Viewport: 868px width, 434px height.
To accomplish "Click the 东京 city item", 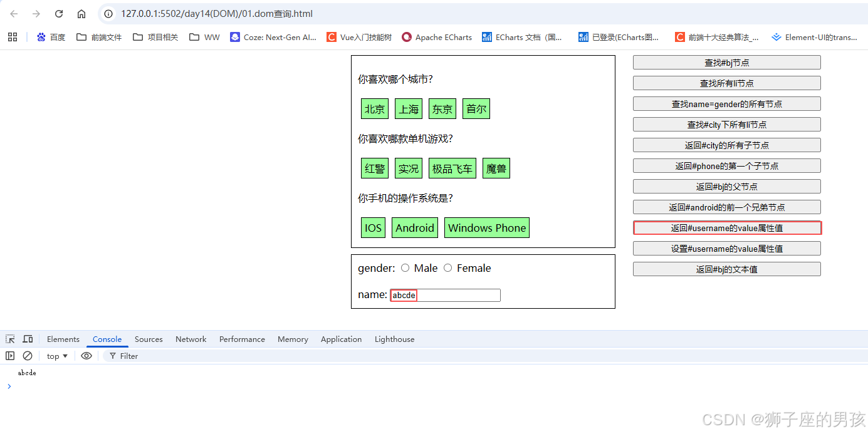I will (x=442, y=109).
